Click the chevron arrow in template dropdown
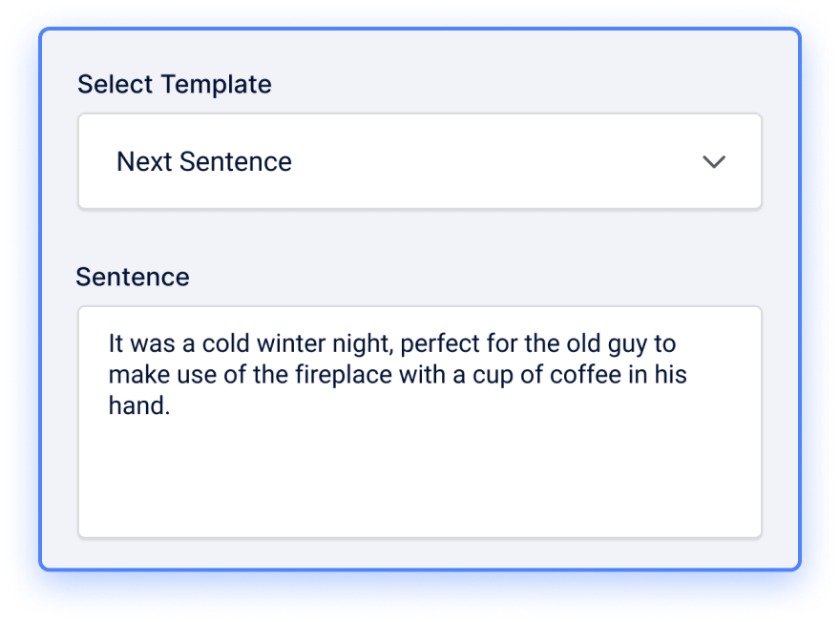 click(x=714, y=161)
